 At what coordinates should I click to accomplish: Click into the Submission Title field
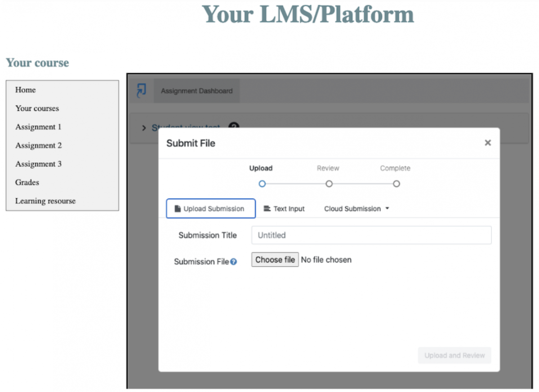tap(371, 235)
